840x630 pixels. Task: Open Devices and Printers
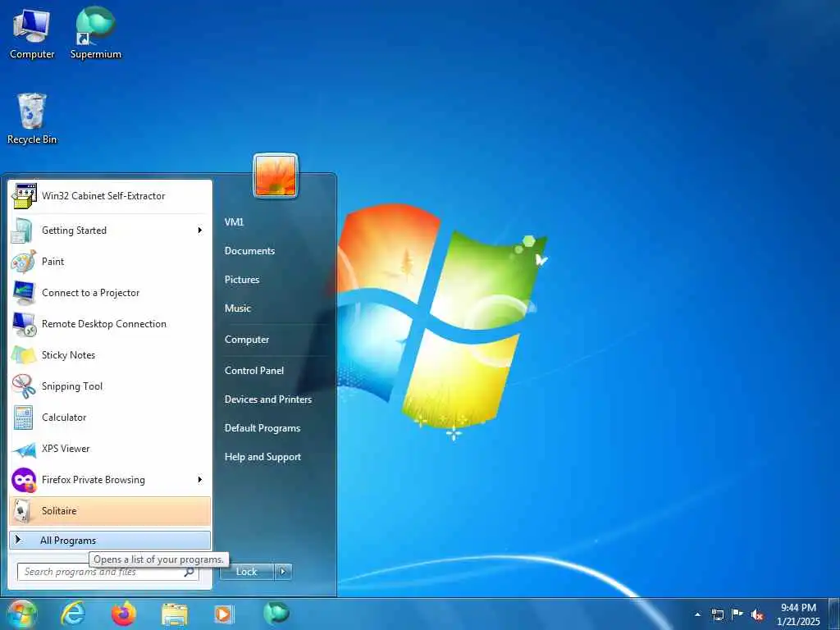[268, 399]
